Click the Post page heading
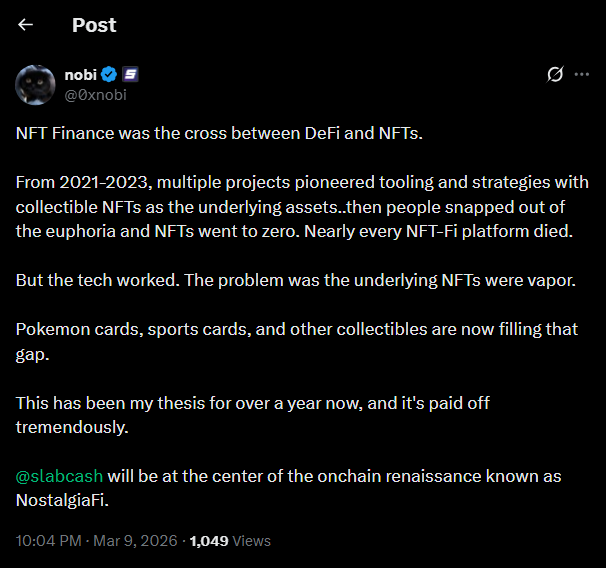The height and width of the screenshot is (568, 606). pos(94,25)
